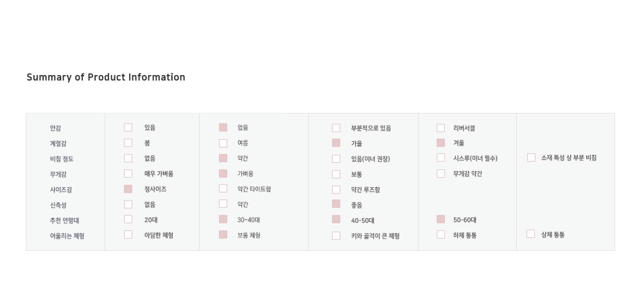The height and width of the screenshot is (281, 644).
Task: Untick the 가벼움 checkbox
Action: (223, 174)
